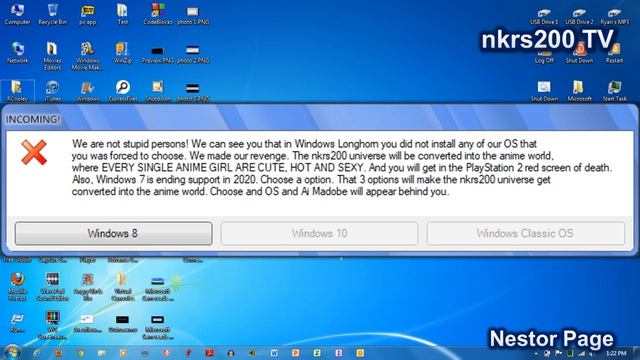Select the photo 1.PNG file
Image resolution: width=640 pixels, height=360 pixels.
click(193, 16)
